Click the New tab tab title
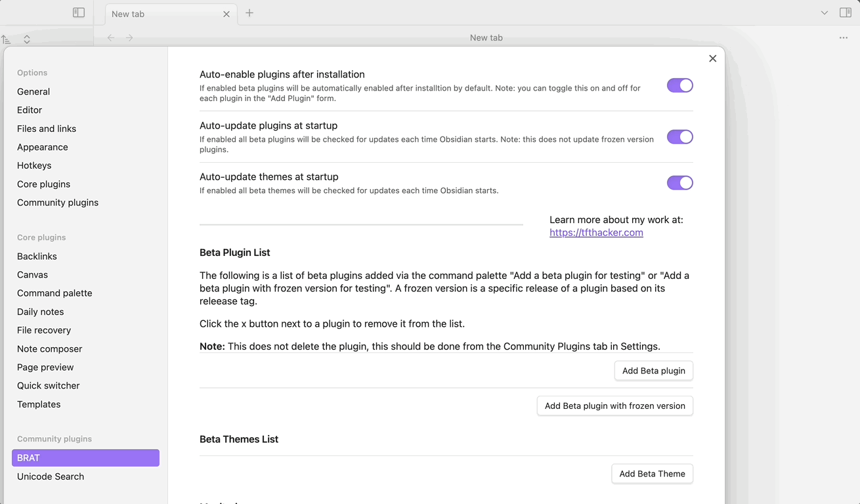Image resolution: width=860 pixels, height=504 pixels. (x=128, y=14)
